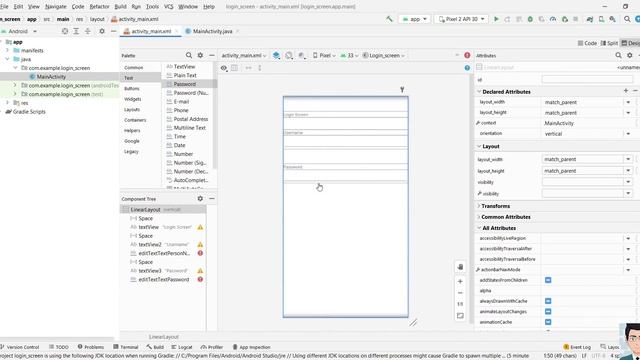Open the SDK Manager icon

point(613,19)
